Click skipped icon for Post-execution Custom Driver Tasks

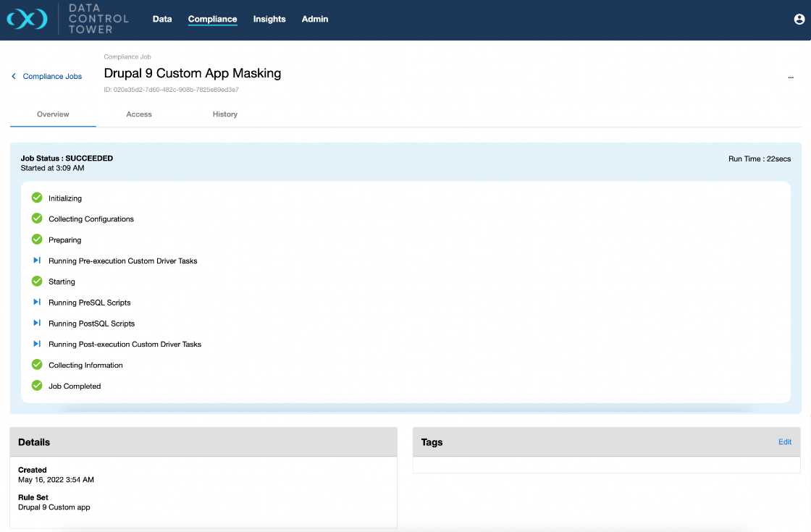point(37,344)
